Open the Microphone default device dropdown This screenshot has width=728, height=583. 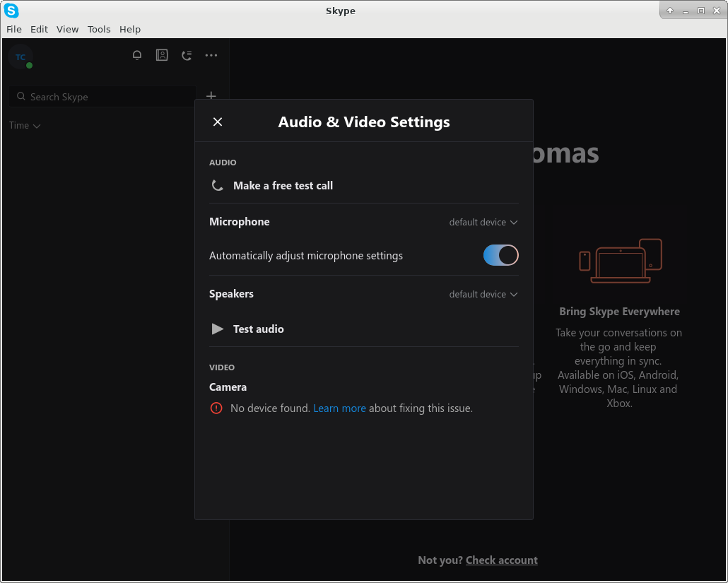(x=483, y=223)
